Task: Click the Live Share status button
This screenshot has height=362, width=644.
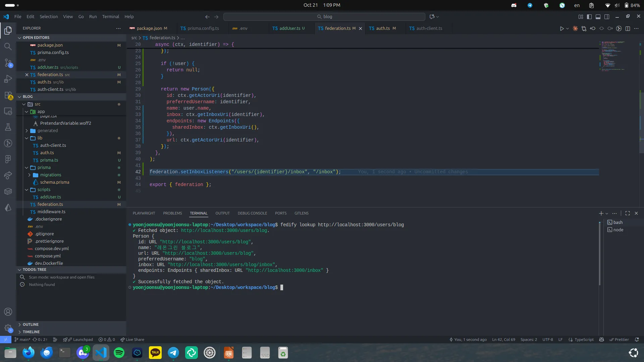Action: click(132, 340)
